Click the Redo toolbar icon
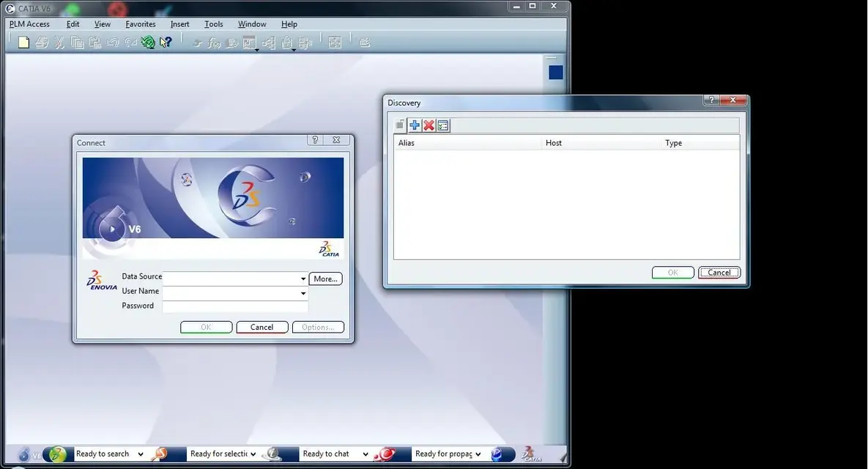 (x=130, y=43)
